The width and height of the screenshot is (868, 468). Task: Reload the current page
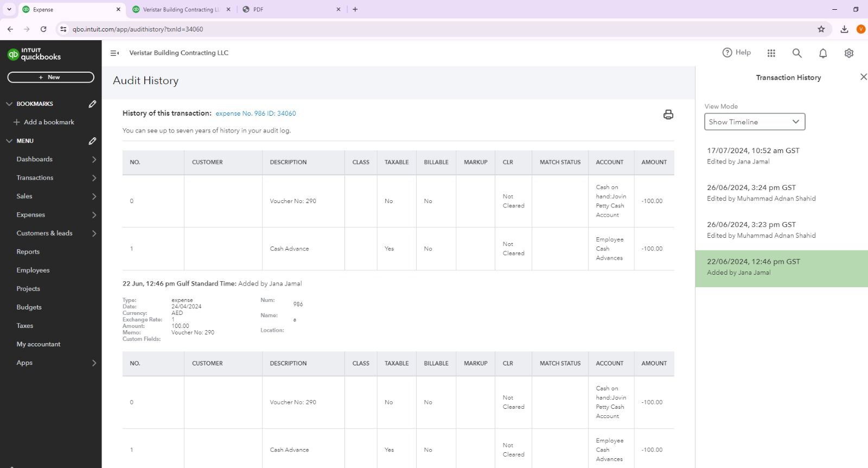[43, 29]
